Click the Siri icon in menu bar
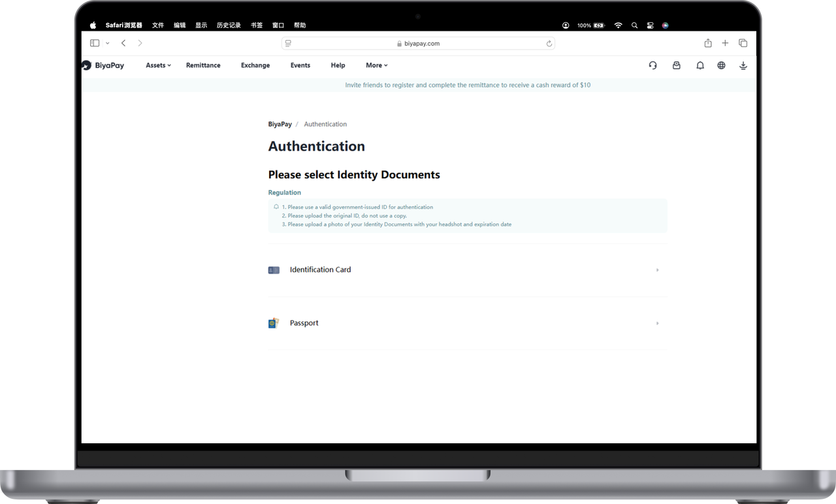836x504 pixels. (665, 25)
